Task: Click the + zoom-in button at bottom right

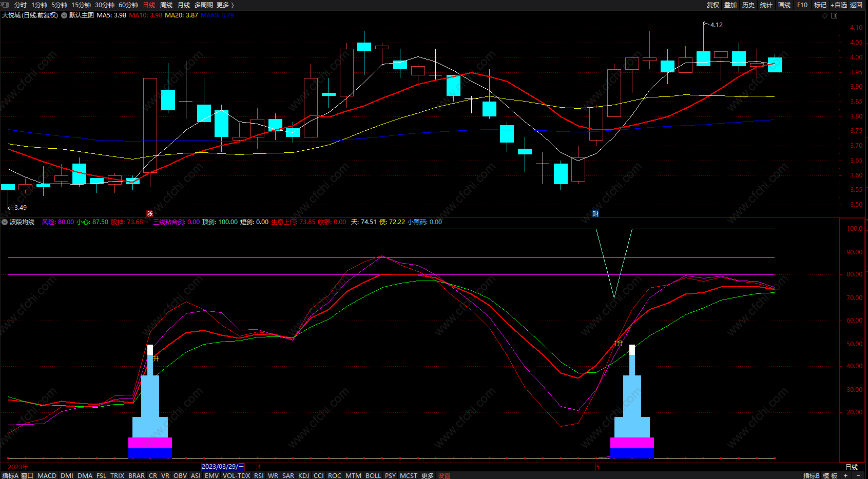Action: (x=846, y=475)
